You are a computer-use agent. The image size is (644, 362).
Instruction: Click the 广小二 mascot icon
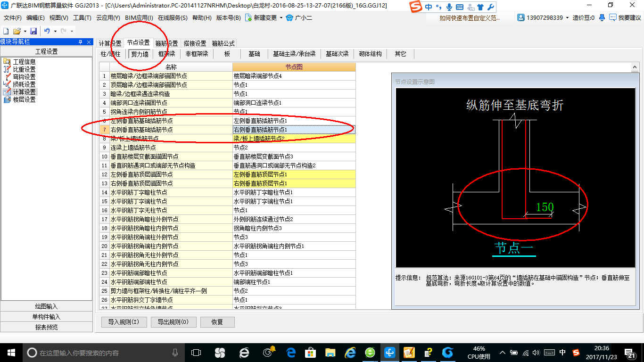point(289,18)
